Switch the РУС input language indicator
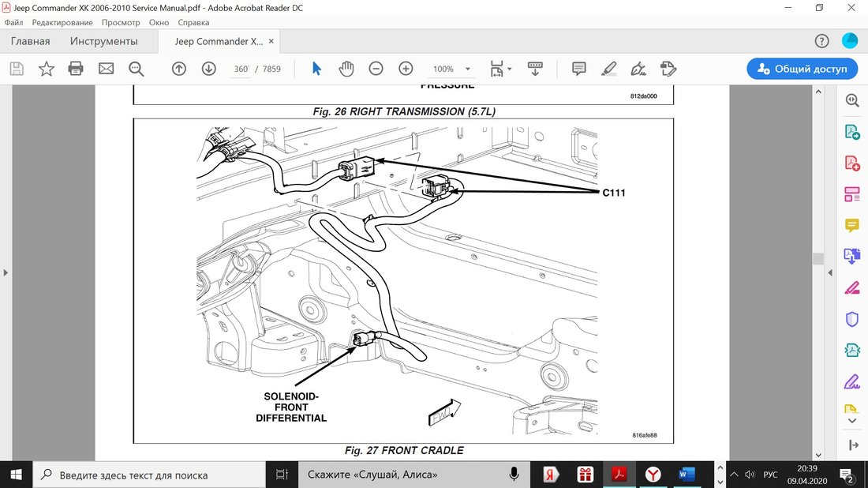This screenshot has width=868, height=488. (771, 475)
